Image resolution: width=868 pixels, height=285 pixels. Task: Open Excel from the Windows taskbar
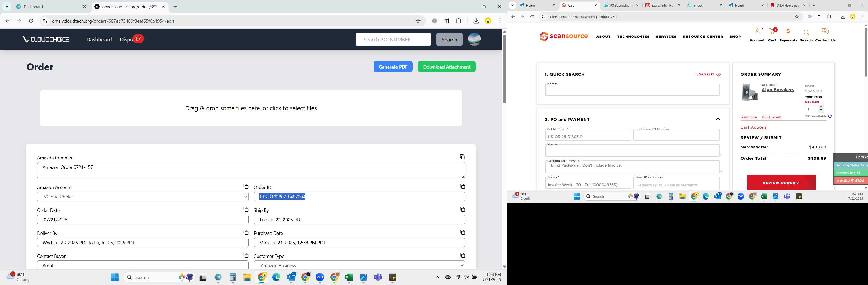pyautogui.click(x=349, y=277)
